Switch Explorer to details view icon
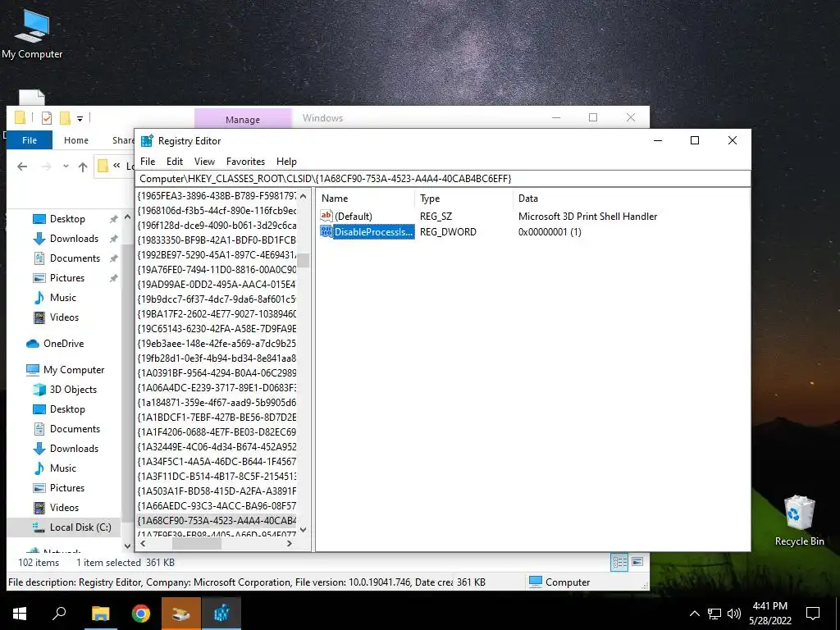840x630 pixels. [x=619, y=562]
